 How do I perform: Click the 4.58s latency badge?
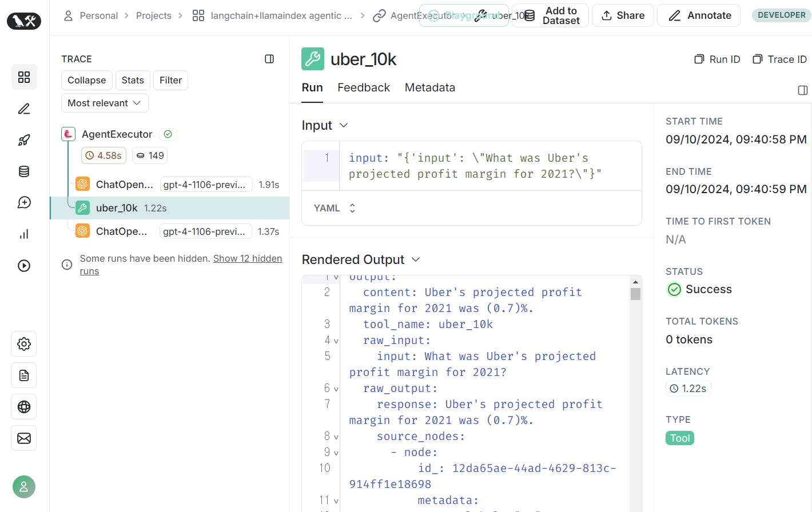(x=104, y=155)
